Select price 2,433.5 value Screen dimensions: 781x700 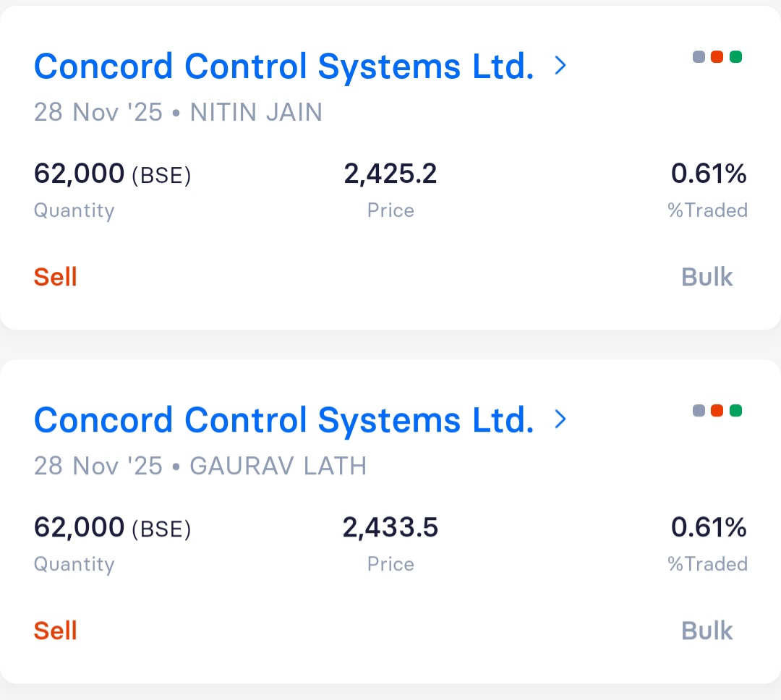point(390,528)
